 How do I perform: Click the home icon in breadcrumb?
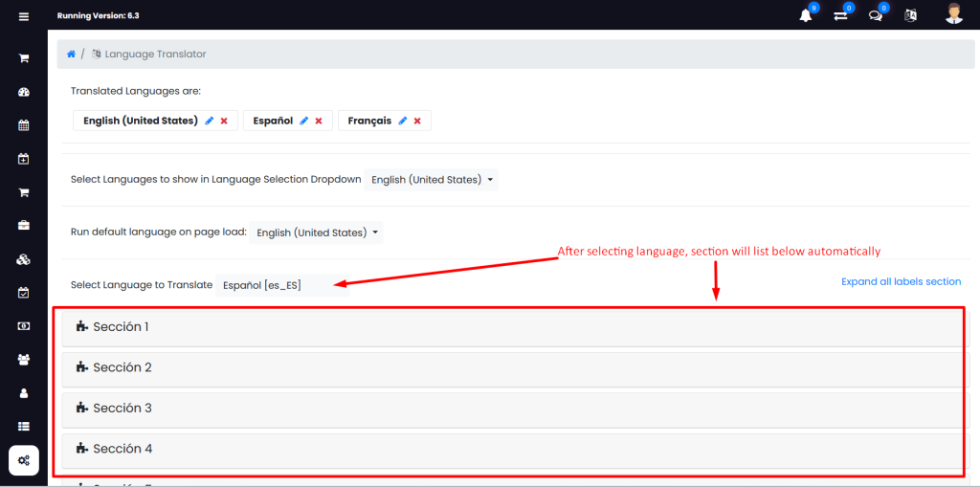pyautogui.click(x=71, y=55)
